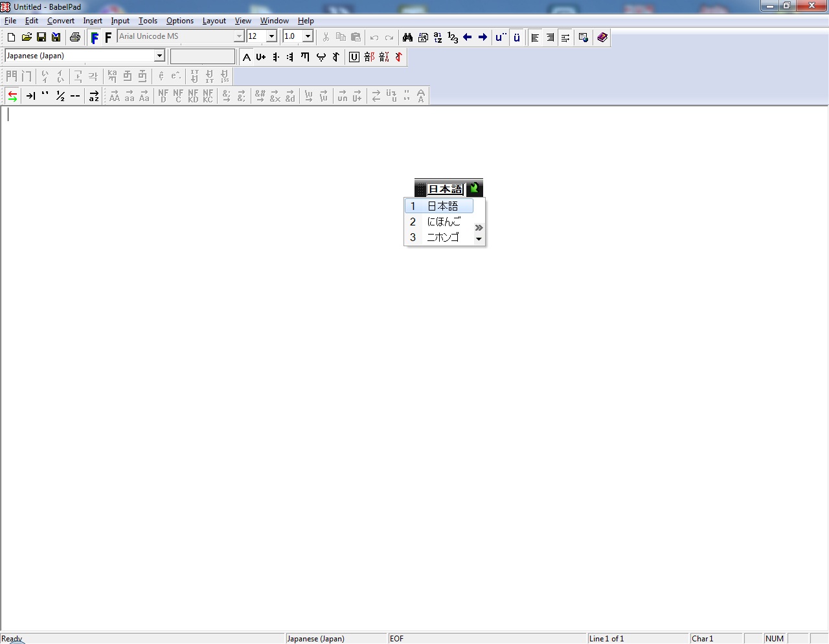
Task: Open the Japanese (Japan) language dropdown
Action: click(159, 56)
